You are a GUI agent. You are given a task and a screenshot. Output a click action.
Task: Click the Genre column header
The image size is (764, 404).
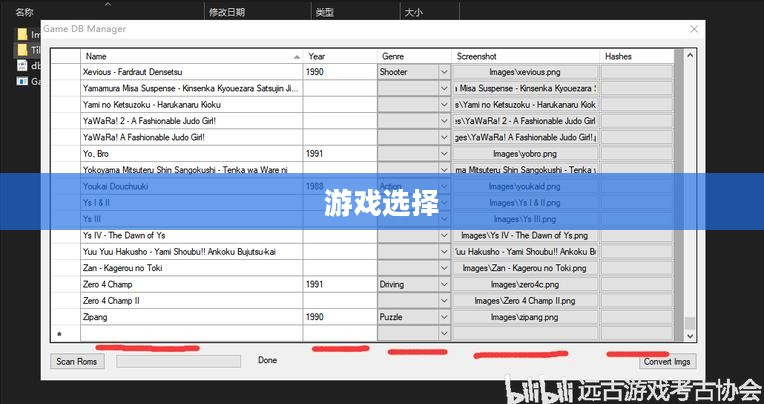pos(414,57)
